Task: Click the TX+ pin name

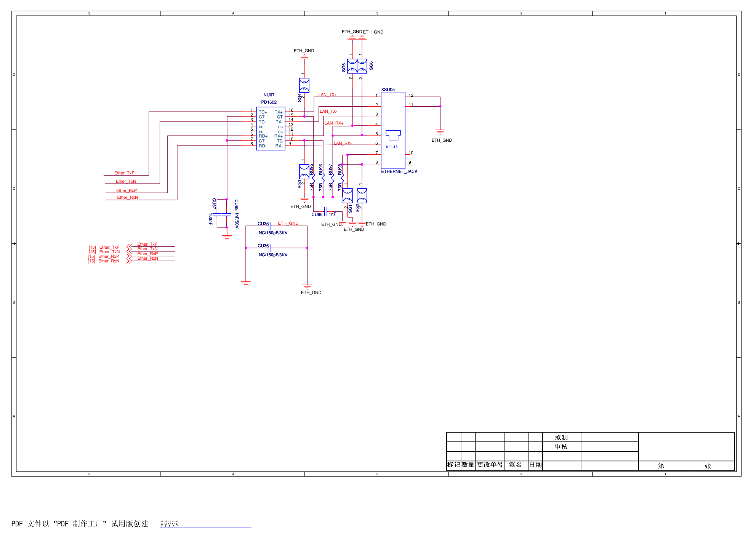Action: [x=279, y=112]
